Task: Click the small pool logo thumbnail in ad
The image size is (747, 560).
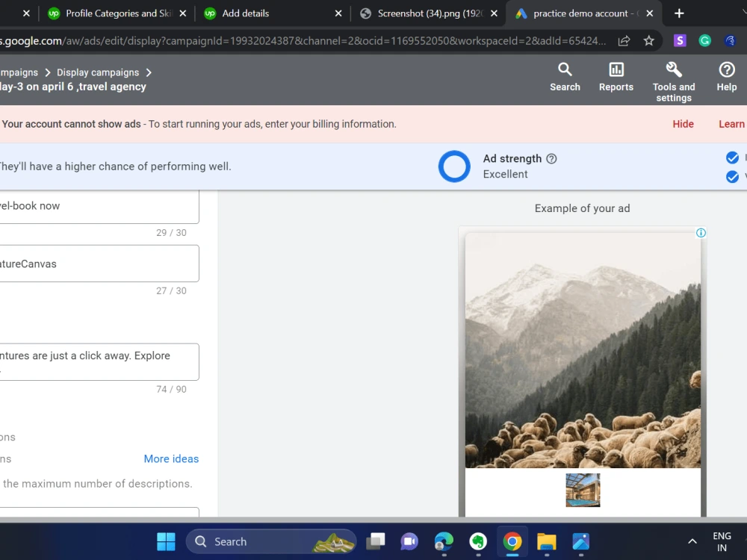Action: (x=583, y=490)
